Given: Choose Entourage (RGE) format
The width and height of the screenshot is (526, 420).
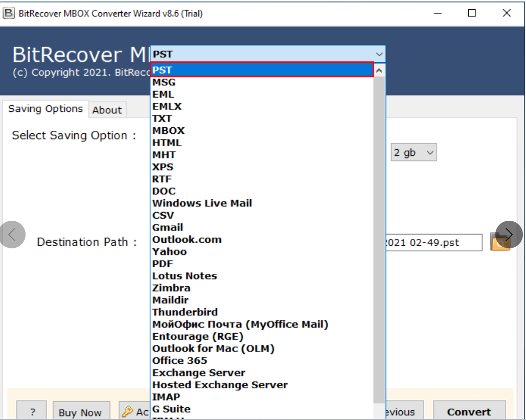Looking at the screenshot, I should (262, 336).
